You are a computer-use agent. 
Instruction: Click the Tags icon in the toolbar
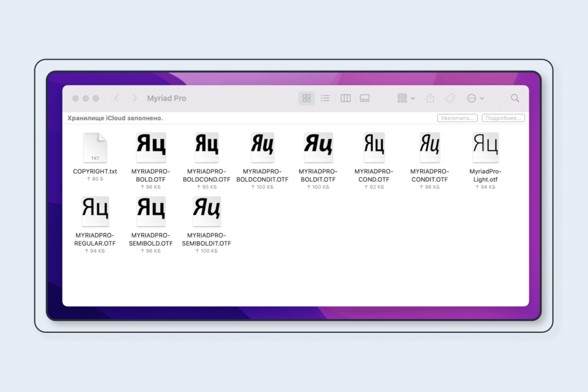point(450,98)
